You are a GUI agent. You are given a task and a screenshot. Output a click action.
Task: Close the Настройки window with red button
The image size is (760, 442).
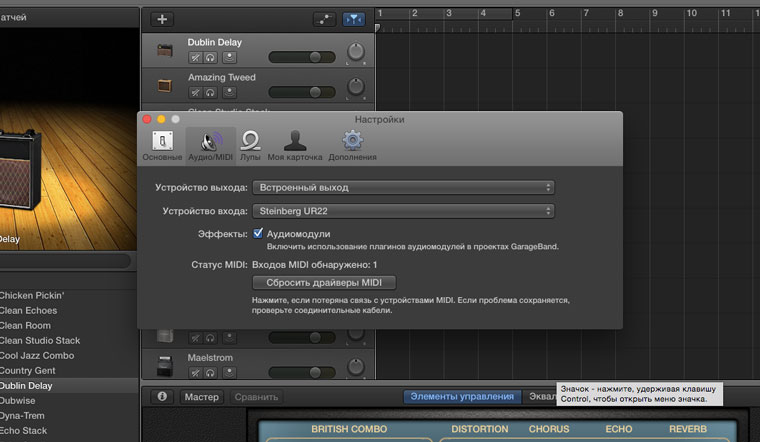[147, 119]
